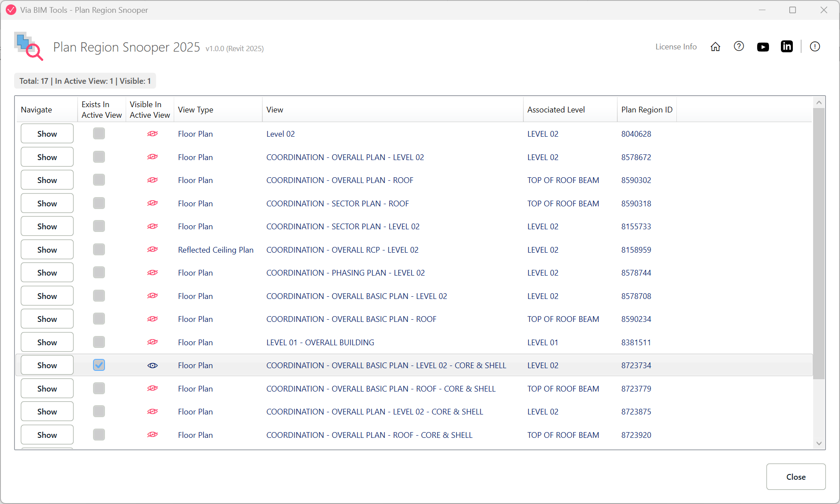This screenshot has width=840, height=504.
Task: Toggle Exists checkbox in Level 02 row
Action: tap(99, 134)
